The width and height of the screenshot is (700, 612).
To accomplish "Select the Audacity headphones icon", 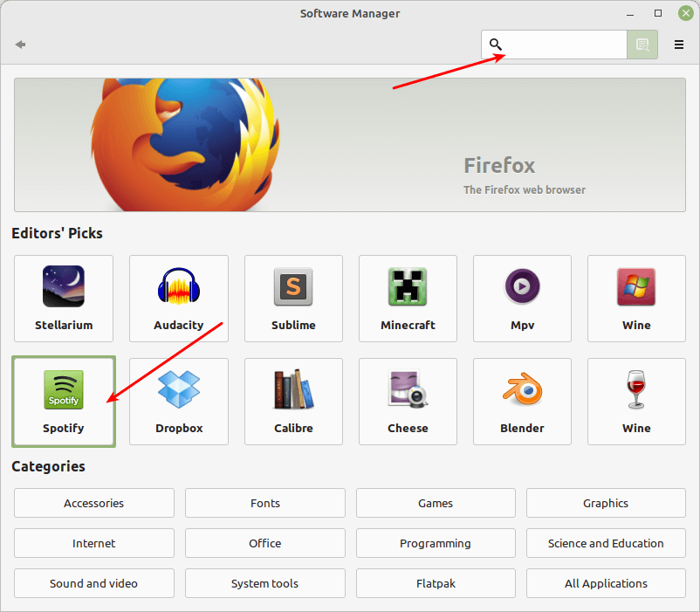I will tap(179, 286).
